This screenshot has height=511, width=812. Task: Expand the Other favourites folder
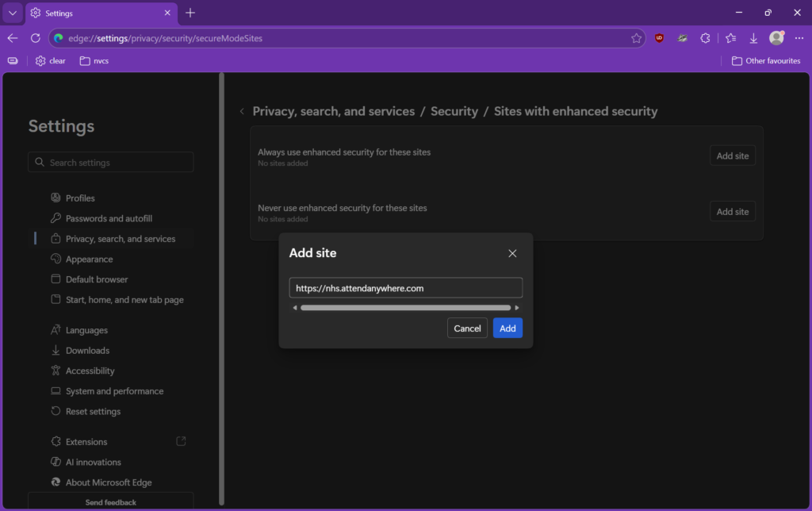(x=765, y=60)
